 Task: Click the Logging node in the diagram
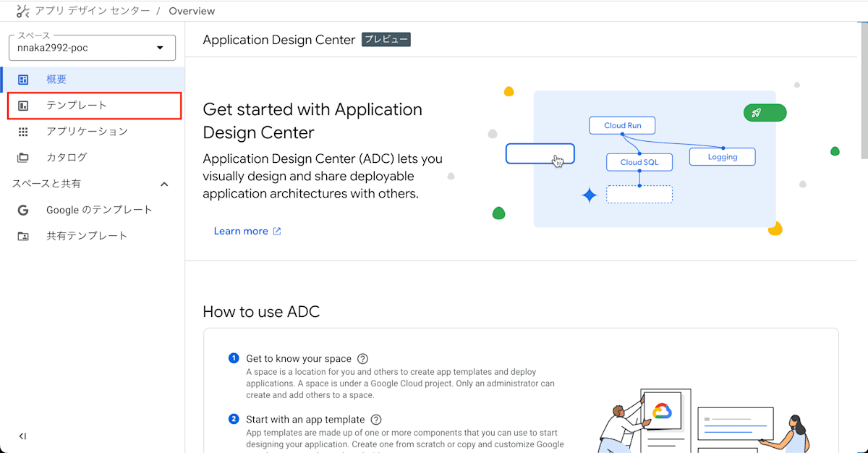[723, 156]
